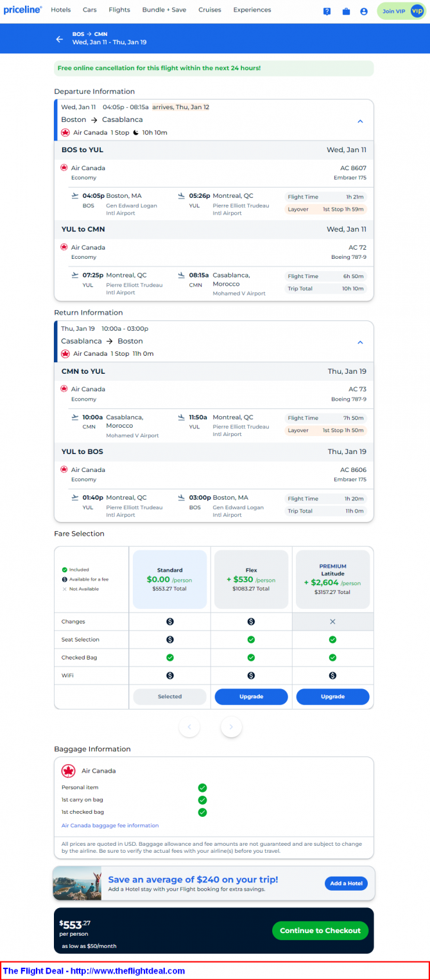Click Air Canada logo in Baggage Information

(x=68, y=771)
